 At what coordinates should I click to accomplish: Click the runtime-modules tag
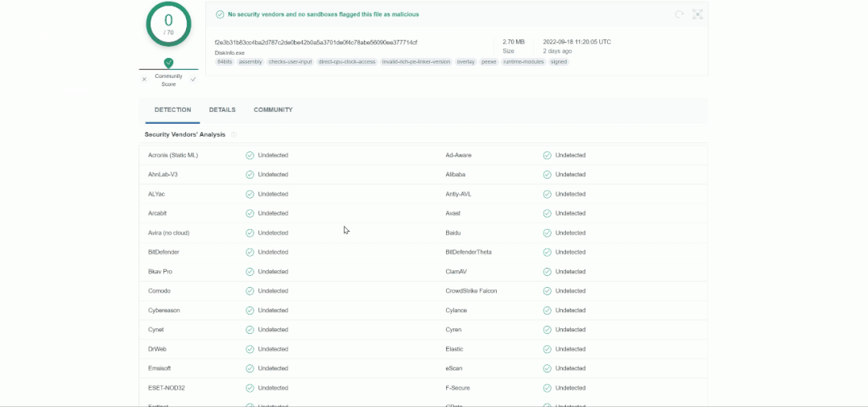click(523, 62)
